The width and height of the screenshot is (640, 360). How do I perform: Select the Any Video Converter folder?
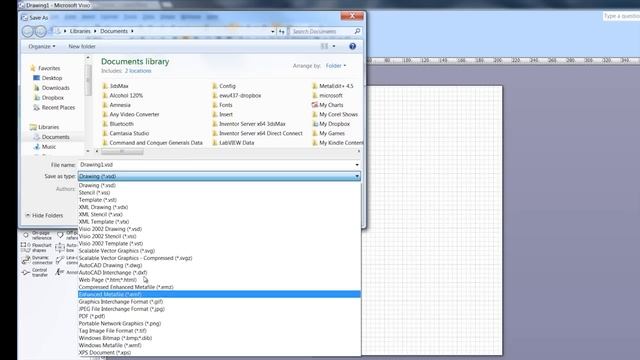131,114
